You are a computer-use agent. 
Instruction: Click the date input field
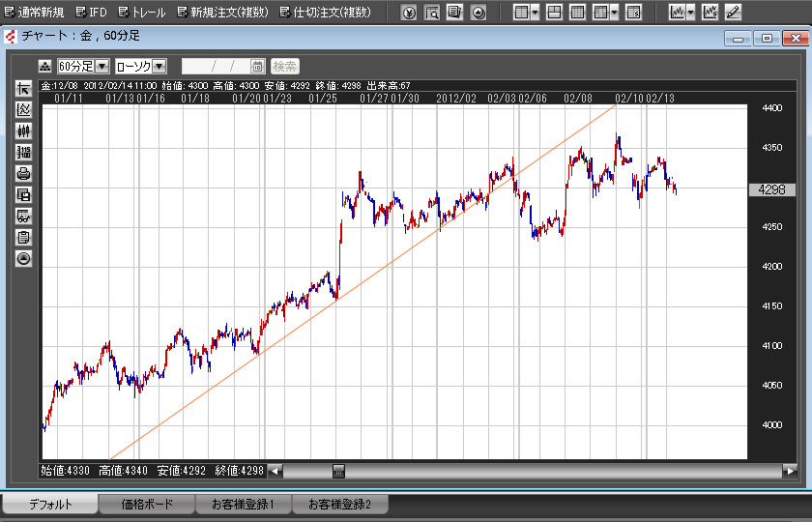coord(215,67)
